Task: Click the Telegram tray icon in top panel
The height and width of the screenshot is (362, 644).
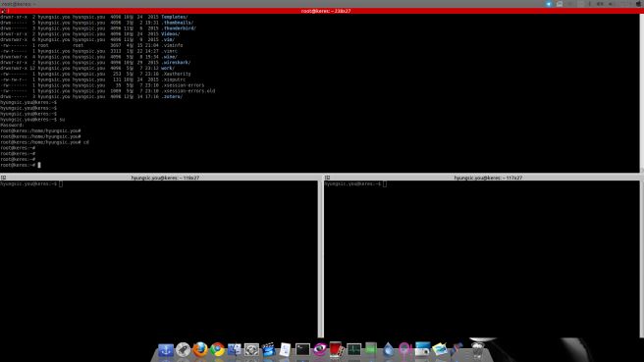Action: [549, 4]
